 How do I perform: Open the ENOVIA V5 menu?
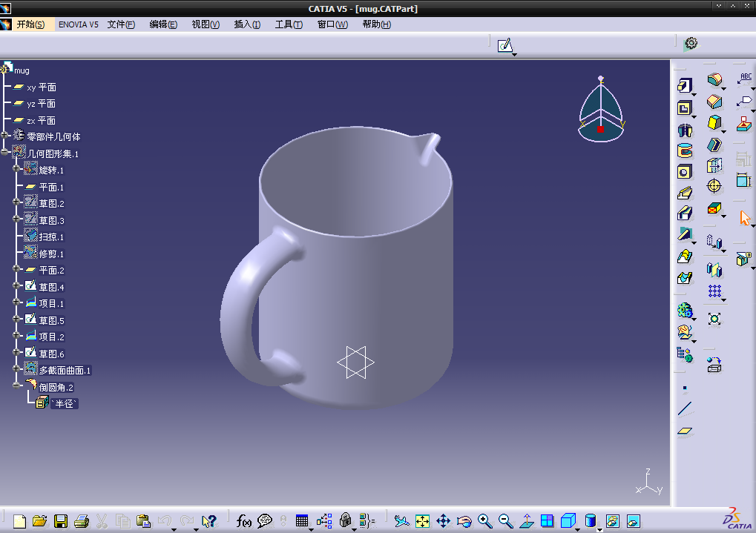(78, 24)
